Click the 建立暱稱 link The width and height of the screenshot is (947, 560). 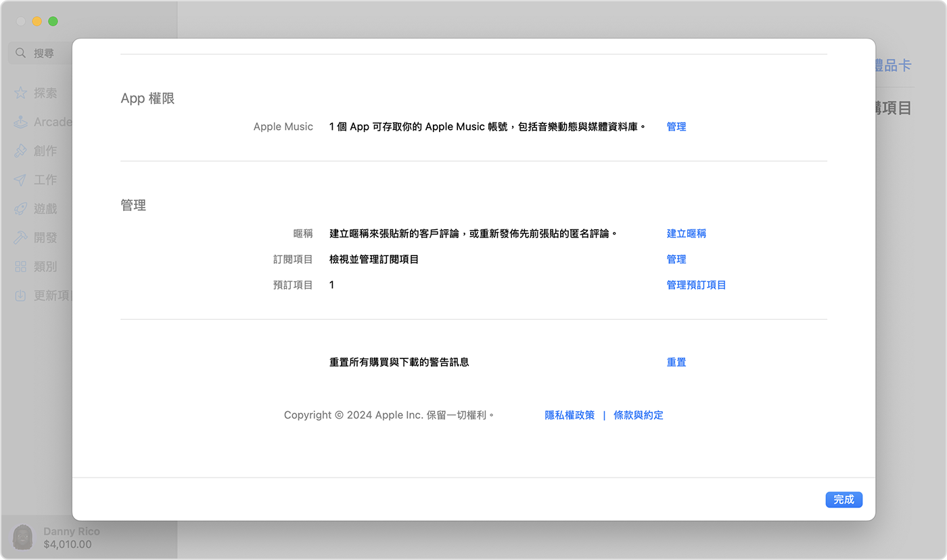687,233
